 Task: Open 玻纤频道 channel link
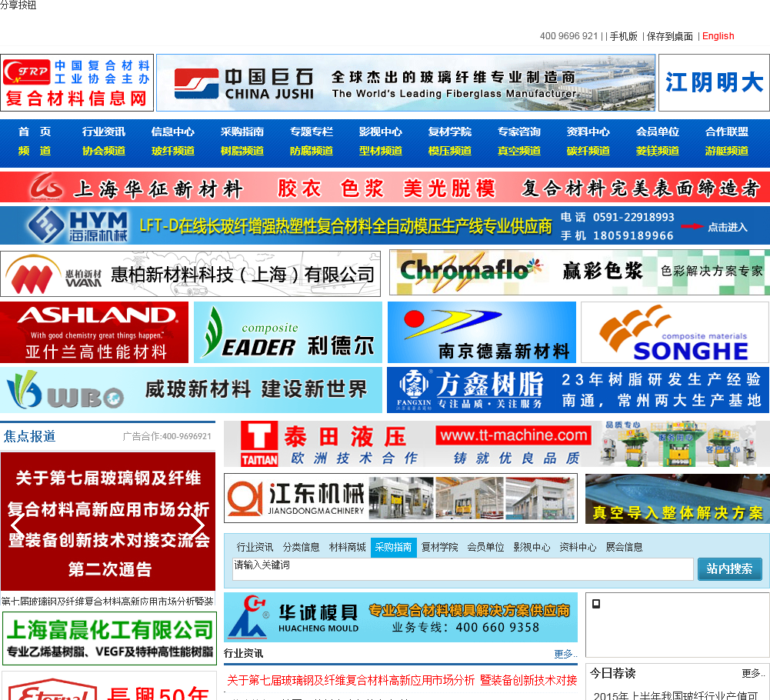pos(173,151)
